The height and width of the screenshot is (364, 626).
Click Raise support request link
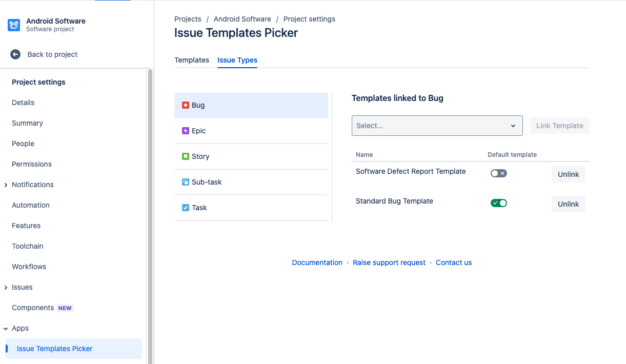click(x=389, y=262)
